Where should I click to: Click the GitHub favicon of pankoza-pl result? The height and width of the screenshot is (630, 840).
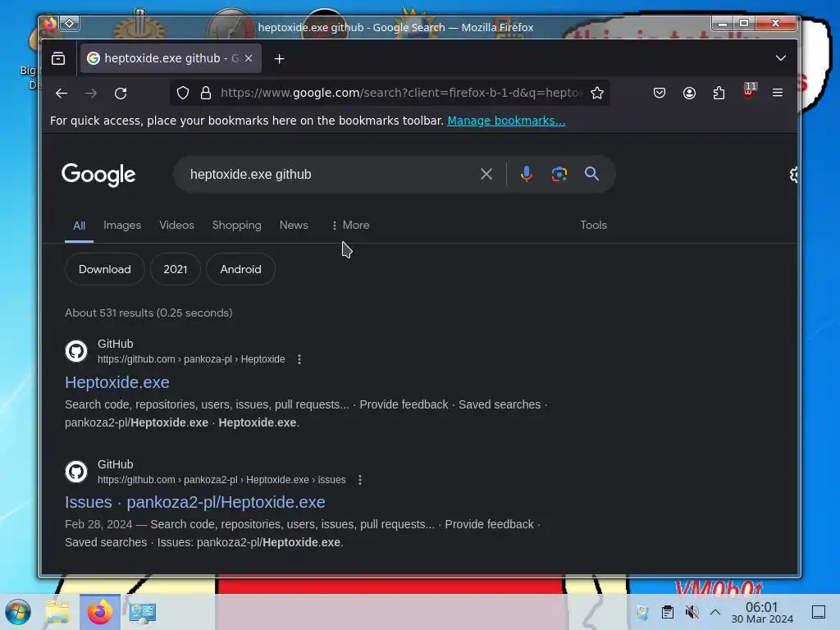[x=76, y=351]
